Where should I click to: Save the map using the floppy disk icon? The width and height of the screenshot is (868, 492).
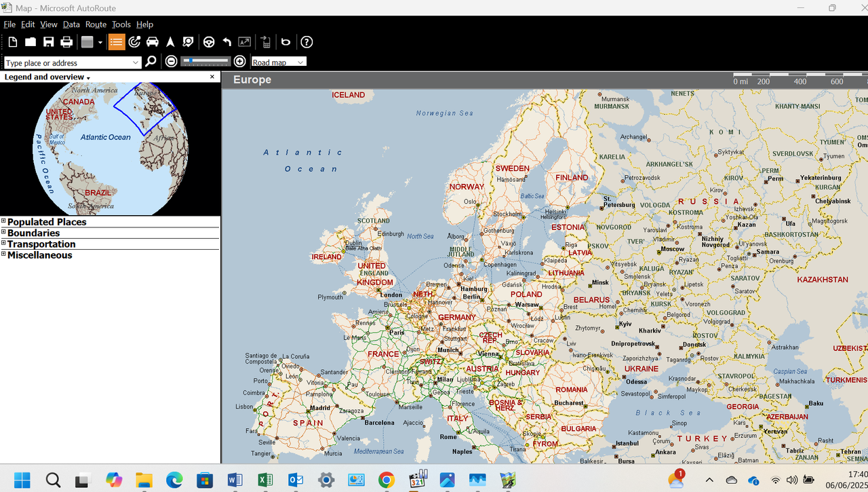pos(49,42)
